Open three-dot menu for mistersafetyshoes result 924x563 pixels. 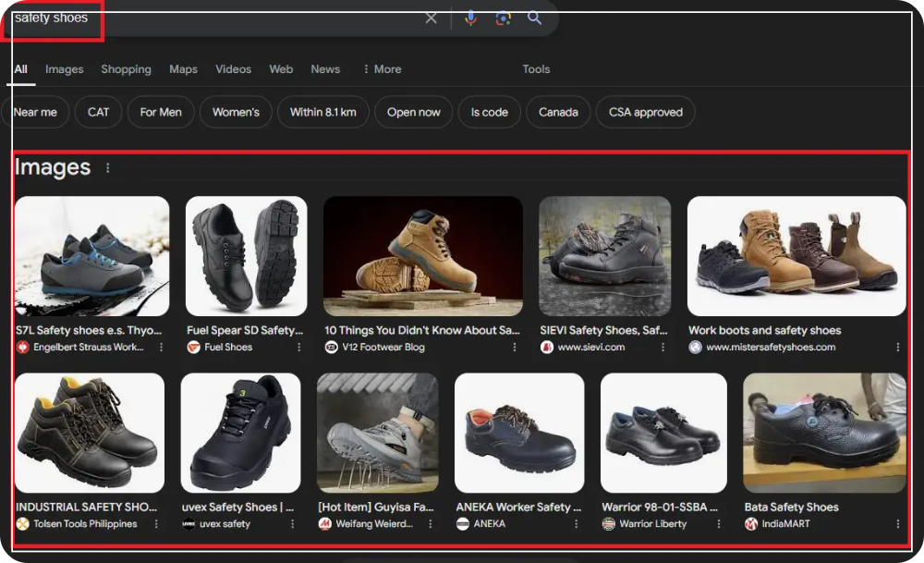coord(897,348)
